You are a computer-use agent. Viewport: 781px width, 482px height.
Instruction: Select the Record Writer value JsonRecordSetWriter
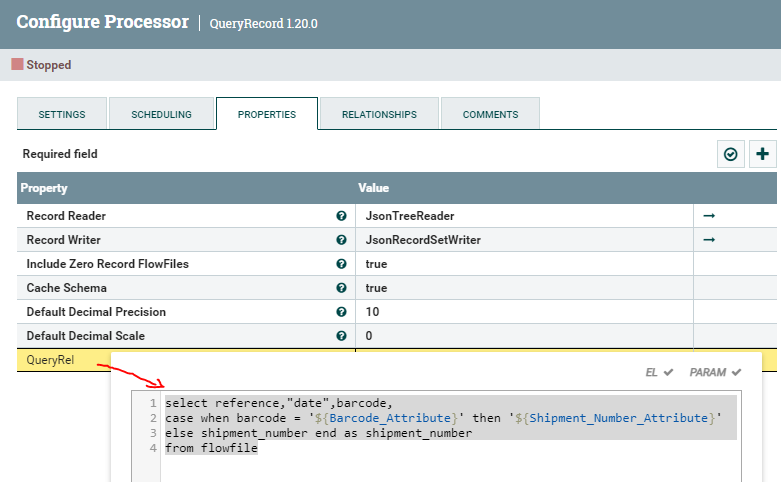423,240
